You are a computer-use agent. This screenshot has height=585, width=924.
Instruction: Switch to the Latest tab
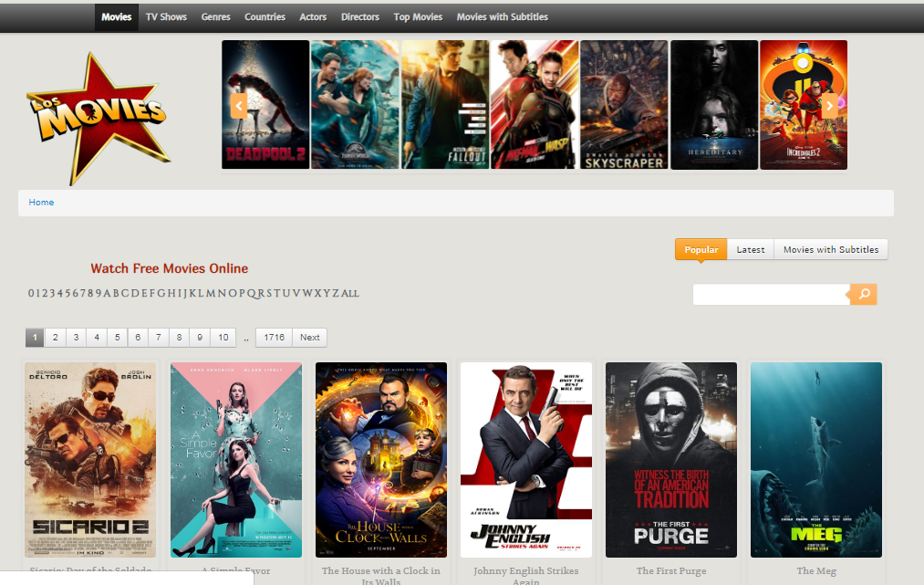pyautogui.click(x=751, y=249)
